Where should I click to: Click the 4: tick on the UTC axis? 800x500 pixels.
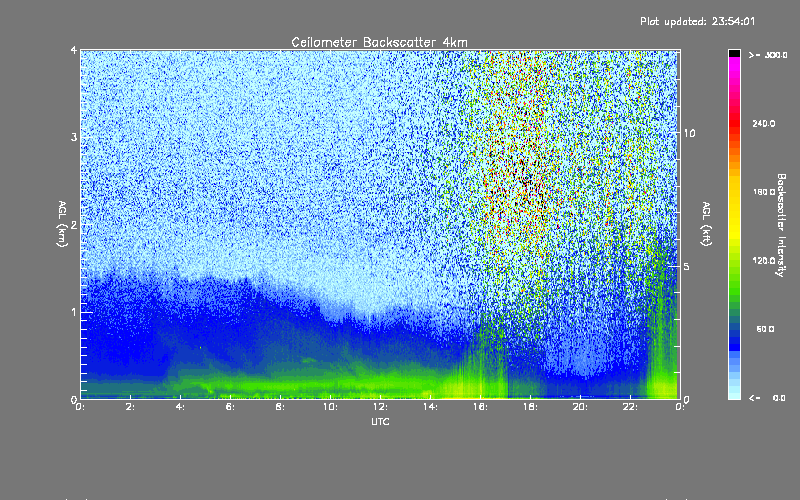tap(181, 407)
